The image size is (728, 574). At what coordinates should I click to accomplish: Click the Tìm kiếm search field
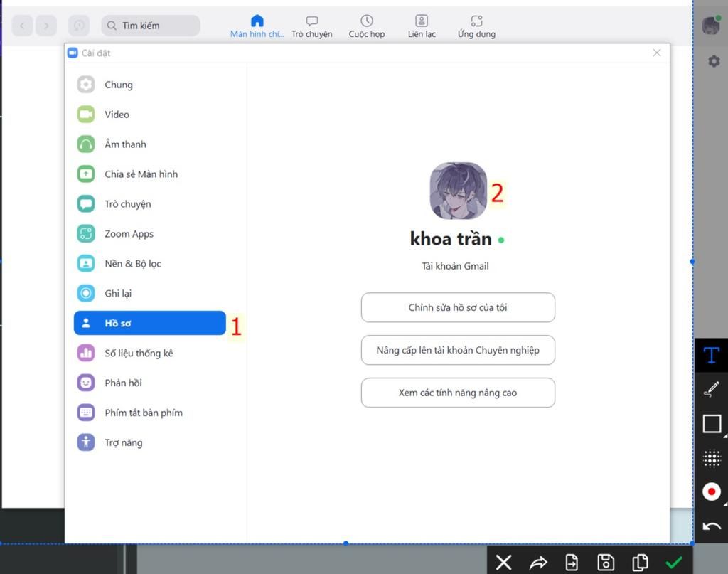tap(151, 26)
